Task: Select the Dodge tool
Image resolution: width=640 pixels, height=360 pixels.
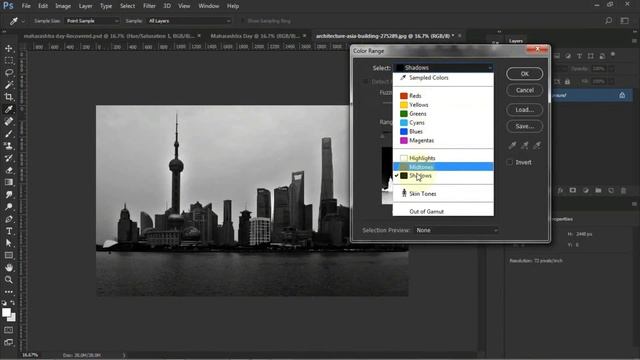Action: tap(9, 207)
